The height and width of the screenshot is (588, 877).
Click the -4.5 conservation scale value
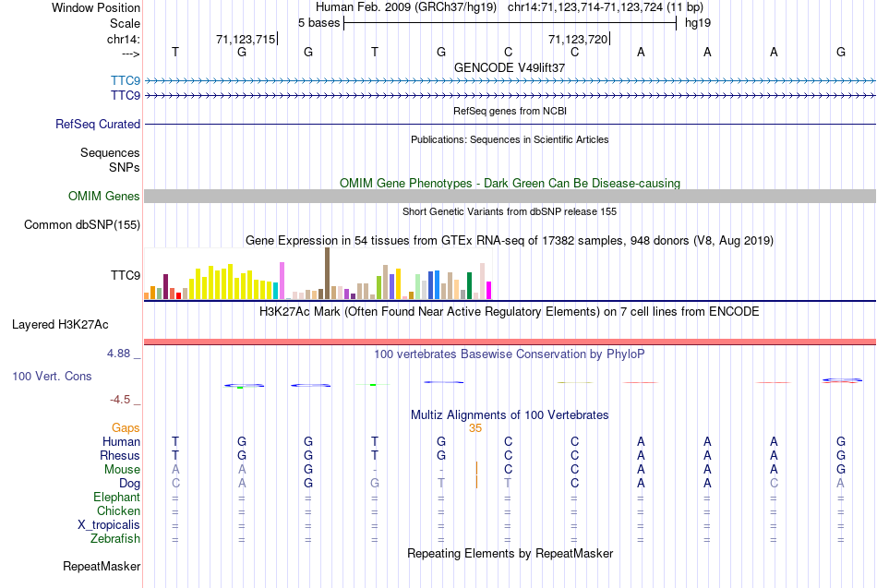tap(120, 400)
